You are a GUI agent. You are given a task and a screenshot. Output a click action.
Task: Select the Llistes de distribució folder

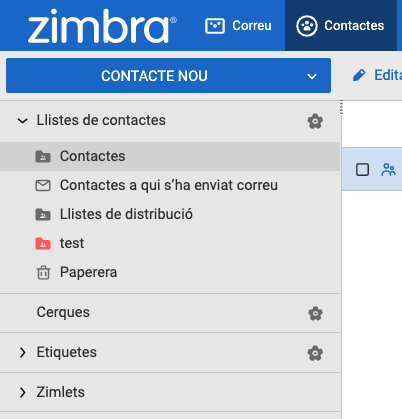coord(170,214)
